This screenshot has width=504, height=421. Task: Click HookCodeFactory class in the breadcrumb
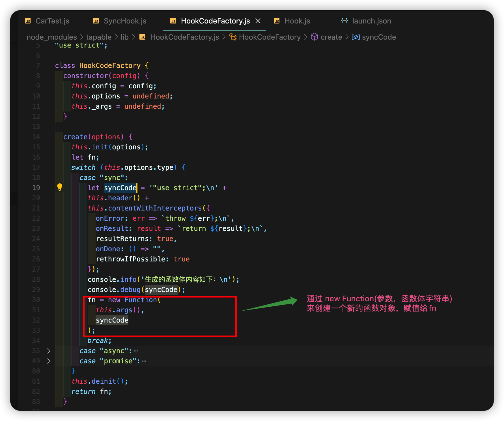pyautogui.click(x=270, y=37)
